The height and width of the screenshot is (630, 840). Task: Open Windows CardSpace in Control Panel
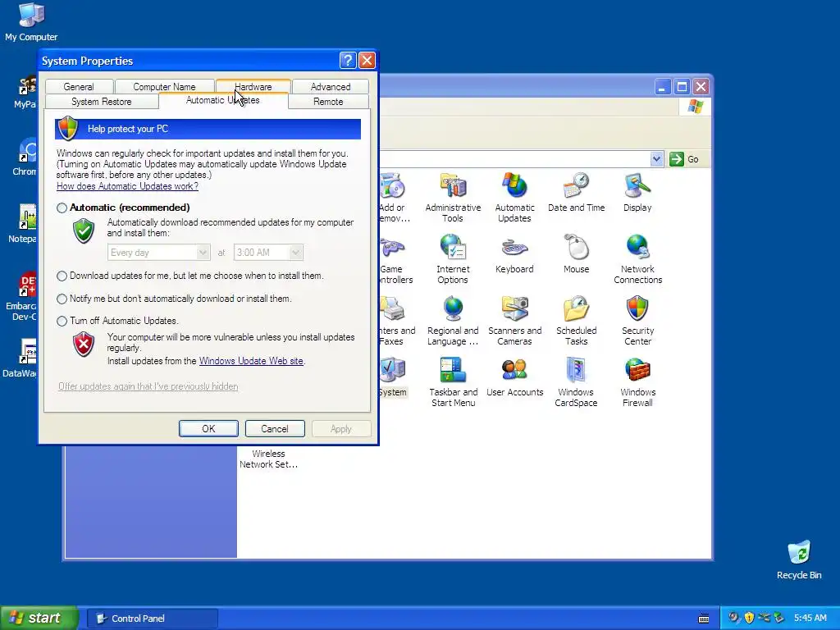pos(576,382)
